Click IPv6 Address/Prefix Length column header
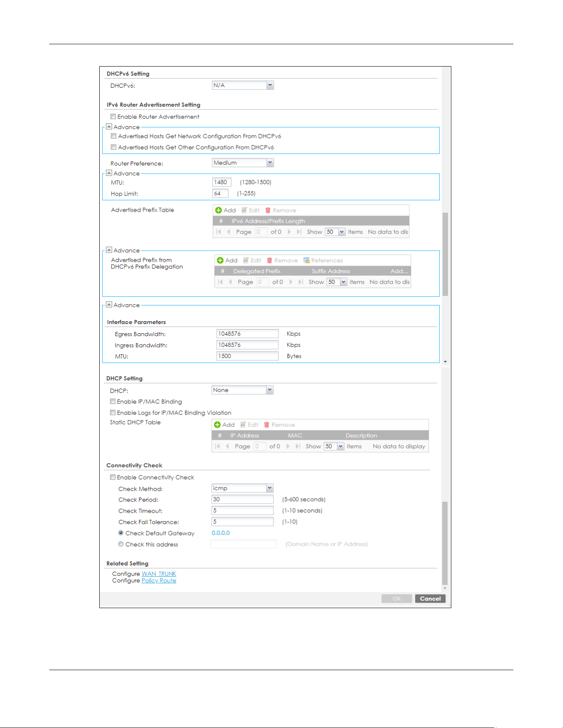The height and width of the screenshot is (728, 563). click(268, 221)
